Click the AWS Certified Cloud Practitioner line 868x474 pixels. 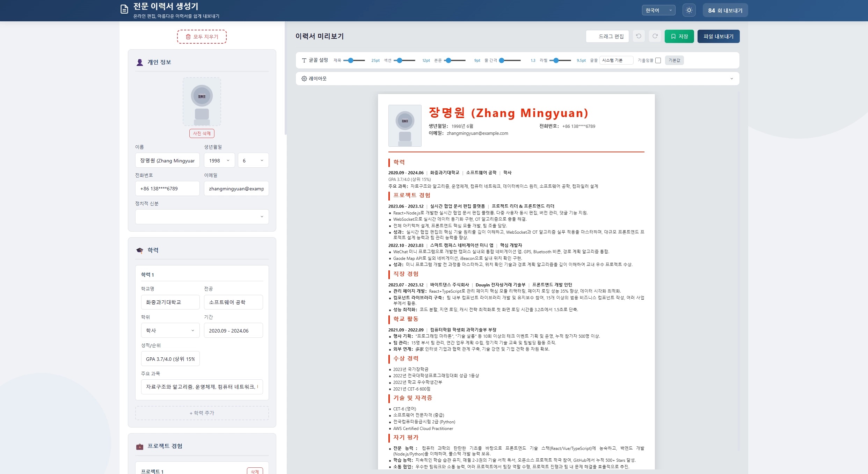pos(423,429)
